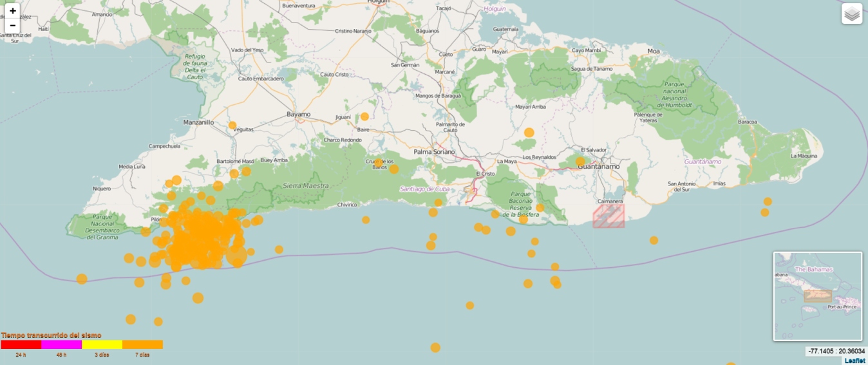Click the Manzanillo city label

198,122
